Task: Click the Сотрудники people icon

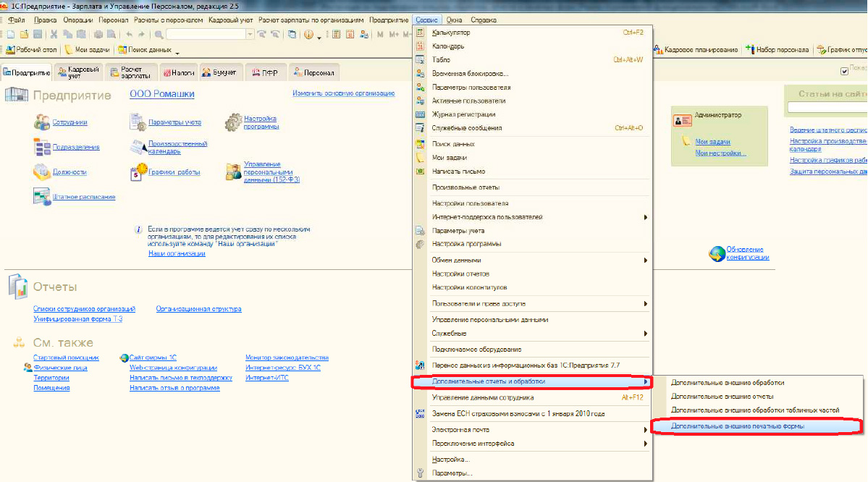Action: click(41, 122)
